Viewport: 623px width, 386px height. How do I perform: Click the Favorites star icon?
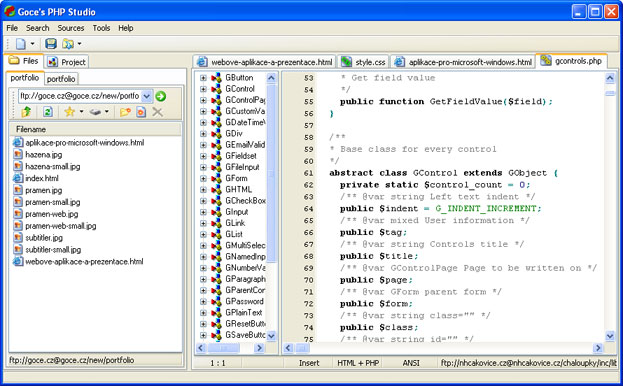point(70,112)
